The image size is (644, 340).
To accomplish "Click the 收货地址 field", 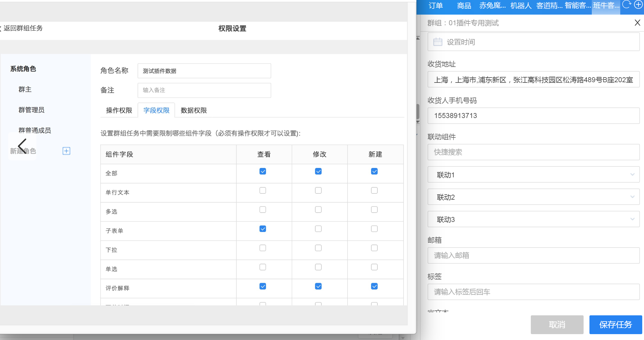I will [533, 80].
